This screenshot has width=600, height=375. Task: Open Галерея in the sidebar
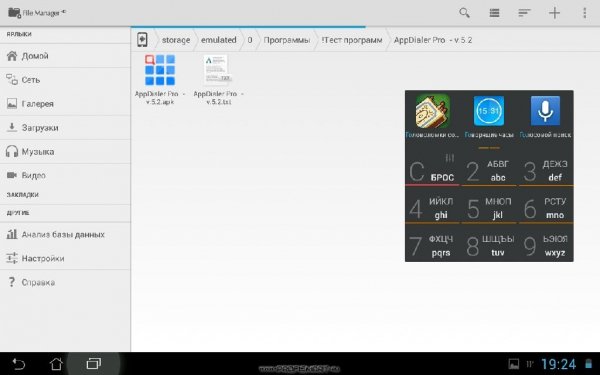pyautogui.click(x=65, y=104)
